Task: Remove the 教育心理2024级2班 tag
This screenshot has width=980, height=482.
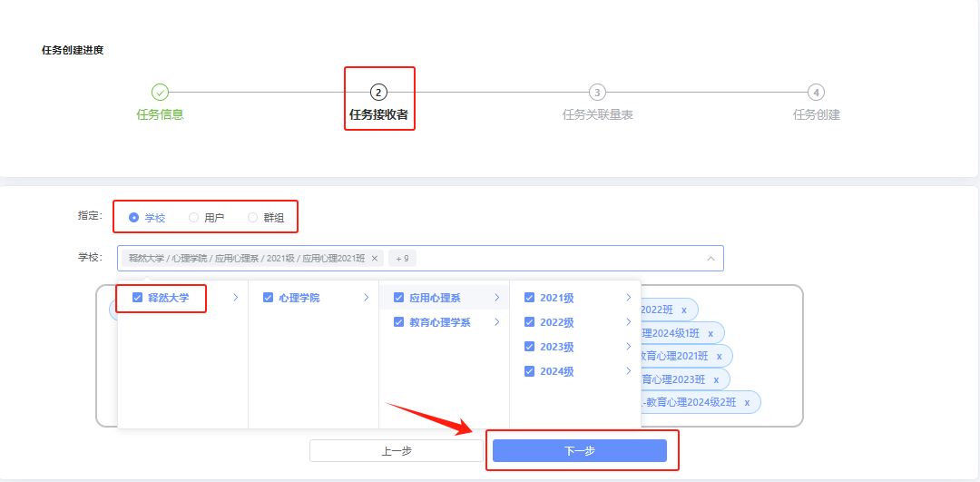Action: pyautogui.click(x=746, y=403)
